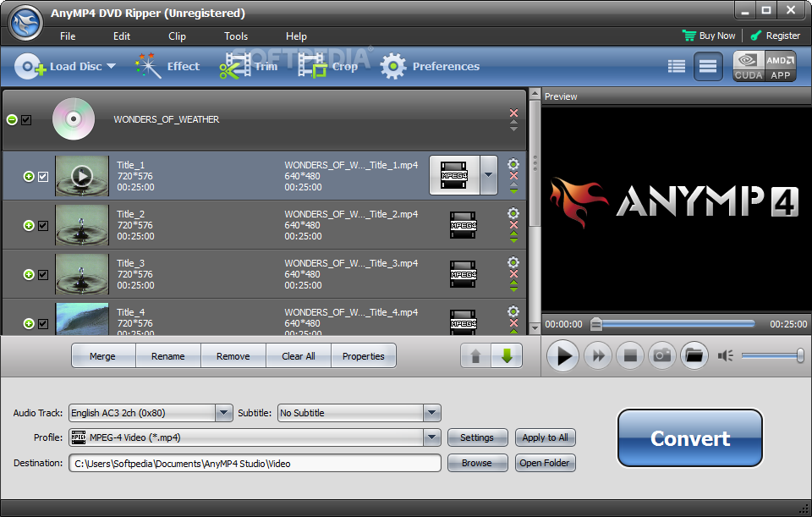Take a snapshot with camera icon
This screenshot has width=812, height=517.
[x=661, y=356]
